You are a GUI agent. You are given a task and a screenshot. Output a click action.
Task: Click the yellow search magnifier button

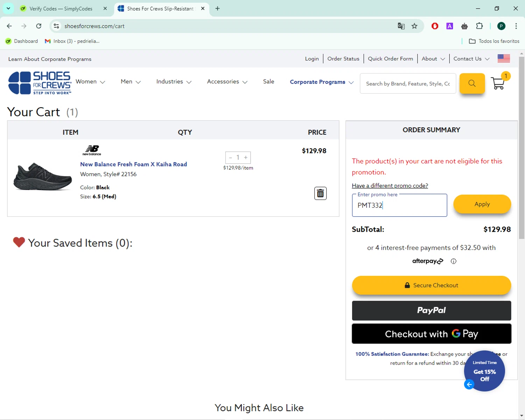pyautogui.click(x=472, y=83)
